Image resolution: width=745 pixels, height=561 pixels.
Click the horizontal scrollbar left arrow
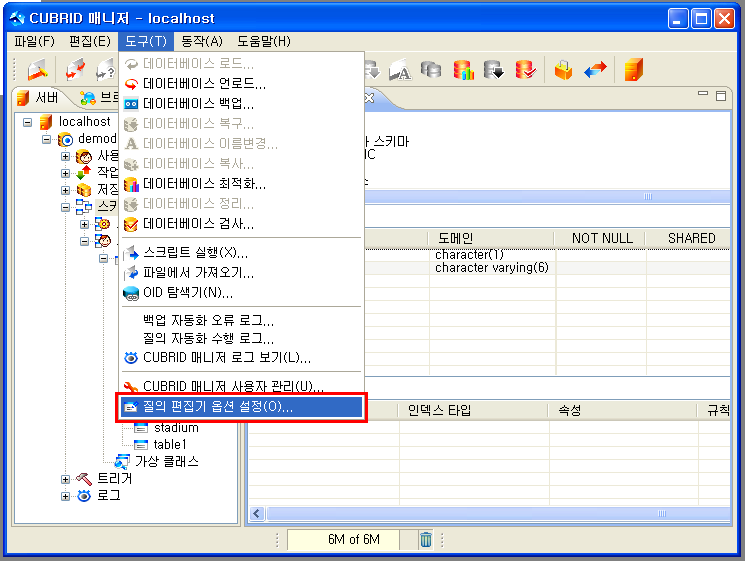[x=257, y=514]
